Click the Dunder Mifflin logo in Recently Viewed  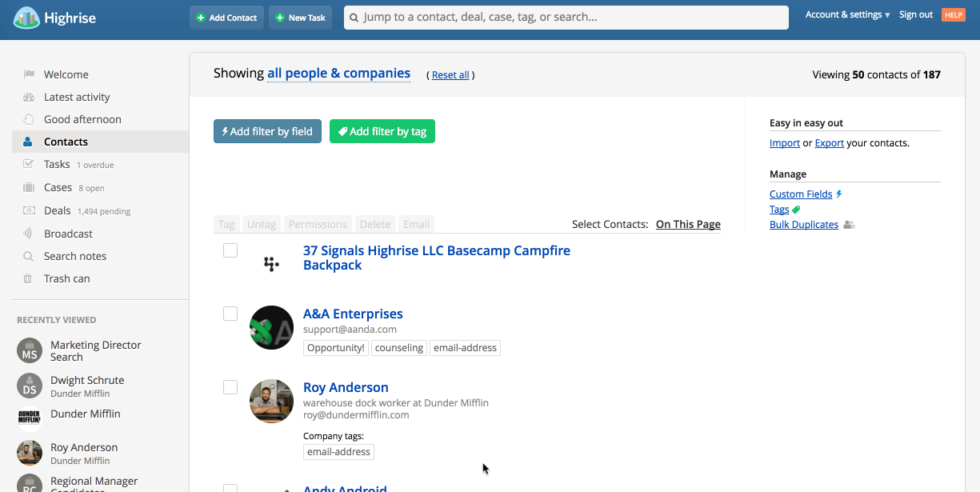(30, 418)
